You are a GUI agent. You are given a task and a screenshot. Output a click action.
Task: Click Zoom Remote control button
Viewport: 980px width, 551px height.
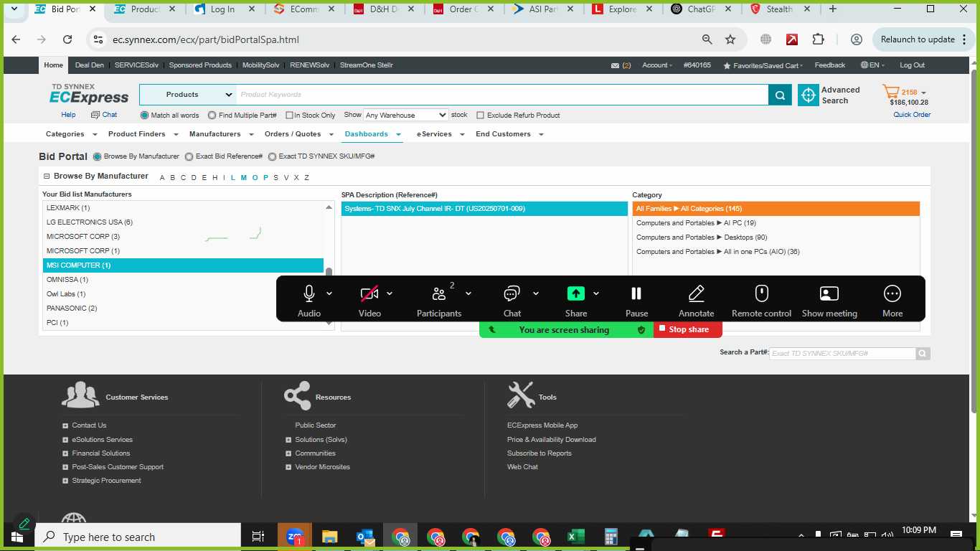[761, 301]
